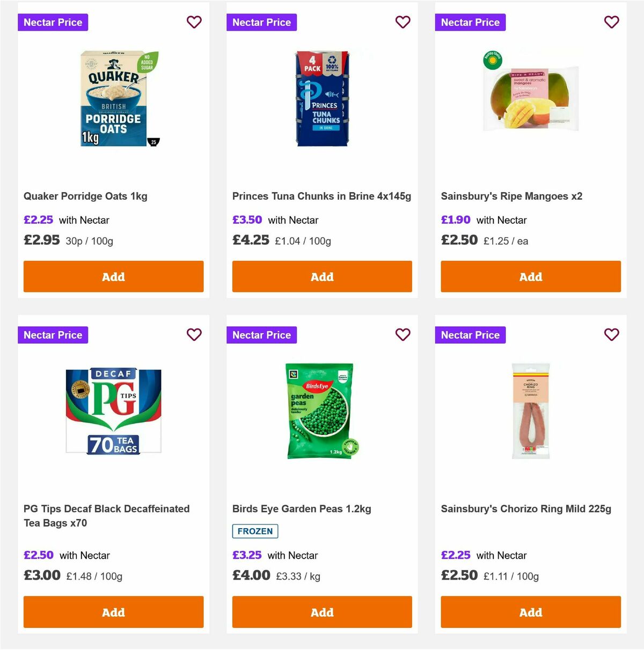Click the Nectar Price badge on Quaker Porridge Oats
The width and height of the screenshot is (644, 650).
point(53,22)
